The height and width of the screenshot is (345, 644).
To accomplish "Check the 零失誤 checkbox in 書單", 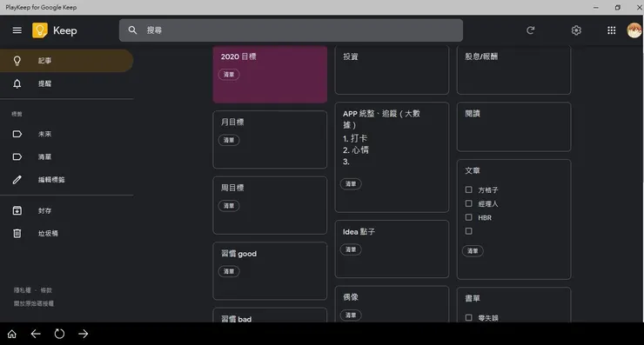I will pyautogui.click(x=468, y=317).
